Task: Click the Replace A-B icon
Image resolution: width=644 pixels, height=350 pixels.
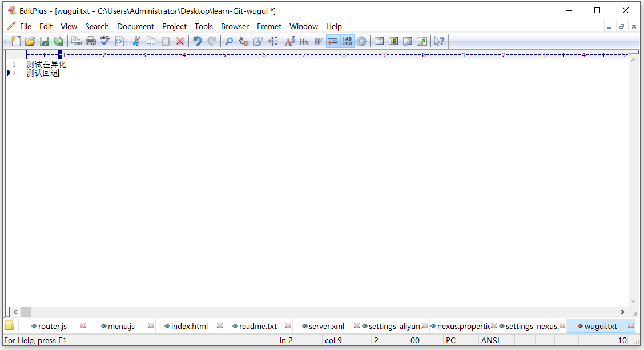Action: coord(244,41)
